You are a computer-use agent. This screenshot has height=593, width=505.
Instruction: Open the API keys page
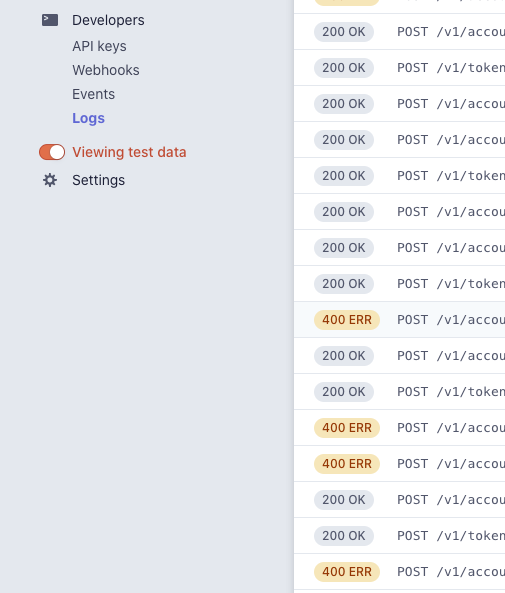99,46
